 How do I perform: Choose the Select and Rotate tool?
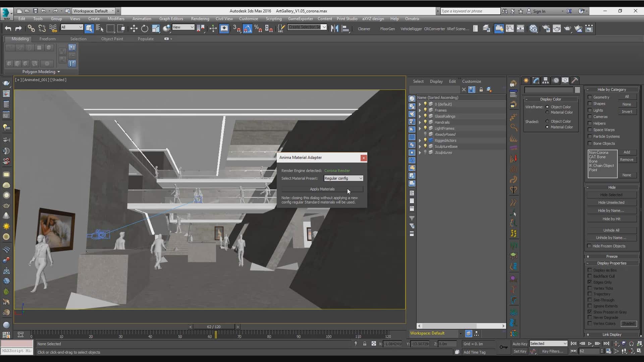point(145,28)
